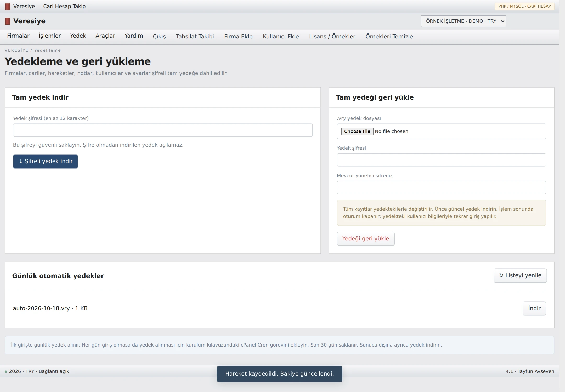
Task: Open the Araçlar menu
Action: point(105,36)
